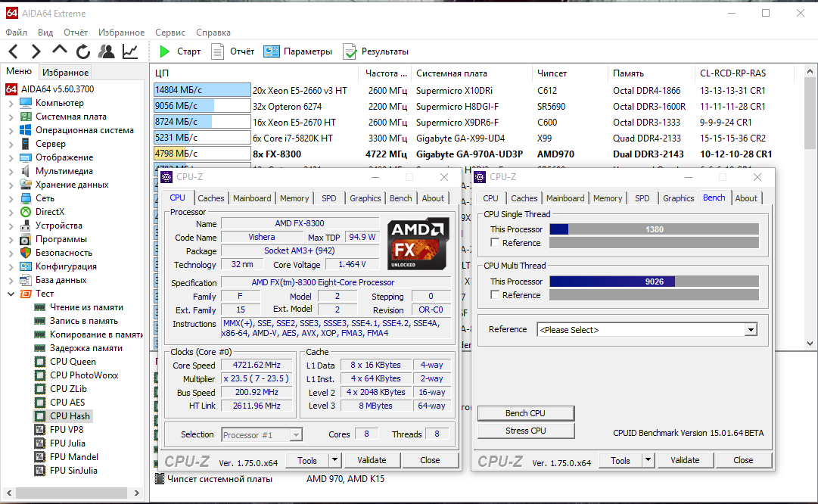
Task: Select the FPU Julia test
Action: (x=67, y=443)
